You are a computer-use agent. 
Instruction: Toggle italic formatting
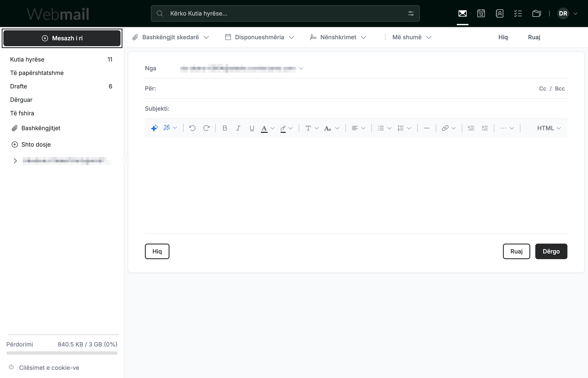pos(238,128)
